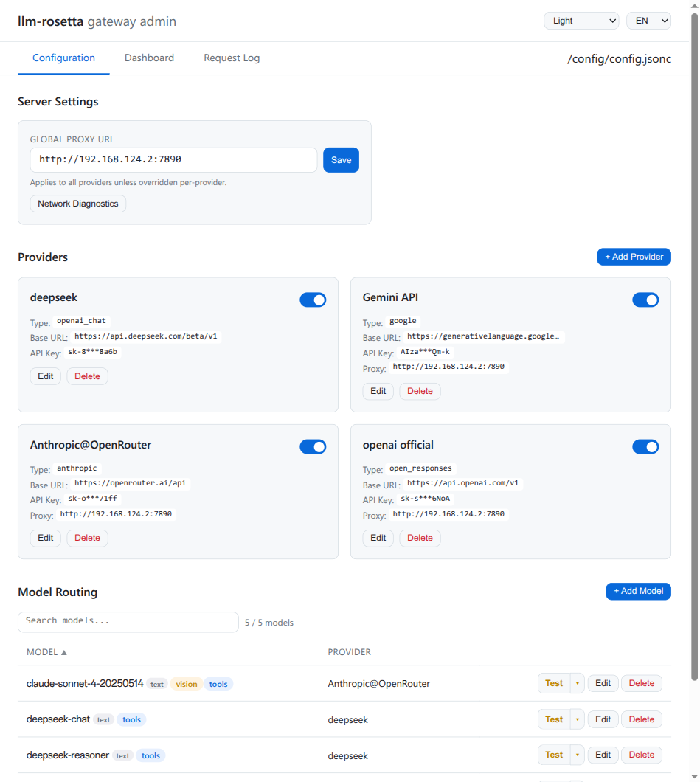Image resolution: width=700 pixels, height=782 pixels.
Task: Click the api.openai.com/v1 base URL value
Action: click(x=462, y=483)
